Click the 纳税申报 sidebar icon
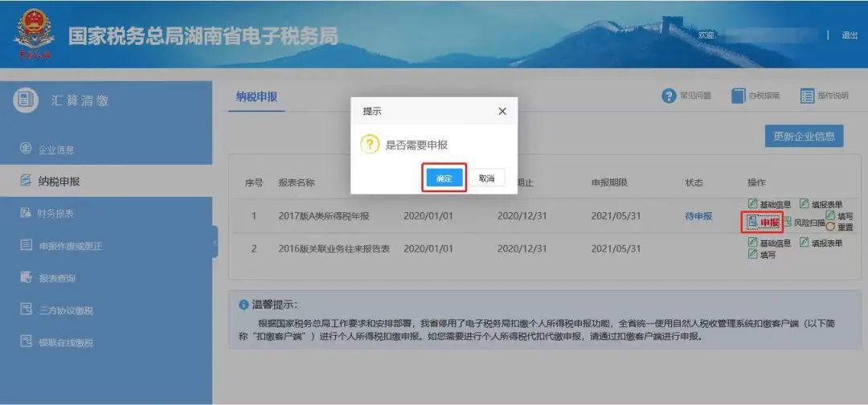The width and height of the screenshot is (868, 405). pyautogui.click(x=26, y=180)
